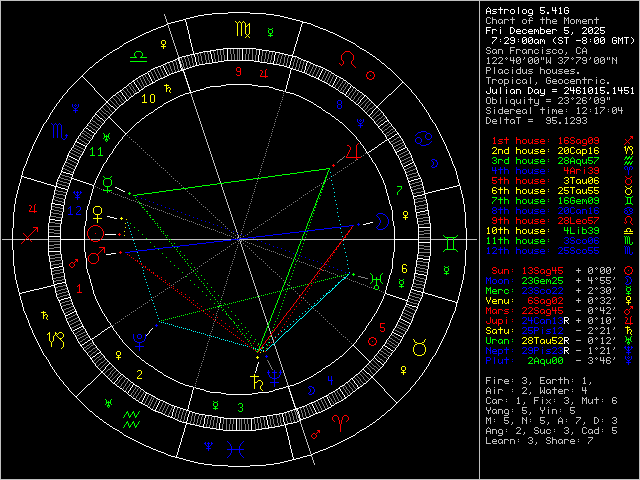Click the 'Astrolog 5.41G' title text
Screen dimensions: 640x480
pyautogui.click(x=527, y=11)
